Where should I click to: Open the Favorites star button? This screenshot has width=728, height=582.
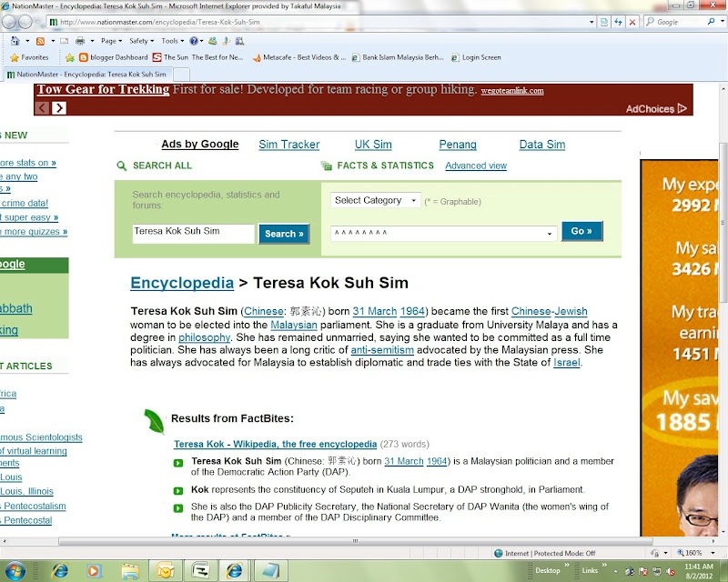tap(29, 57)
